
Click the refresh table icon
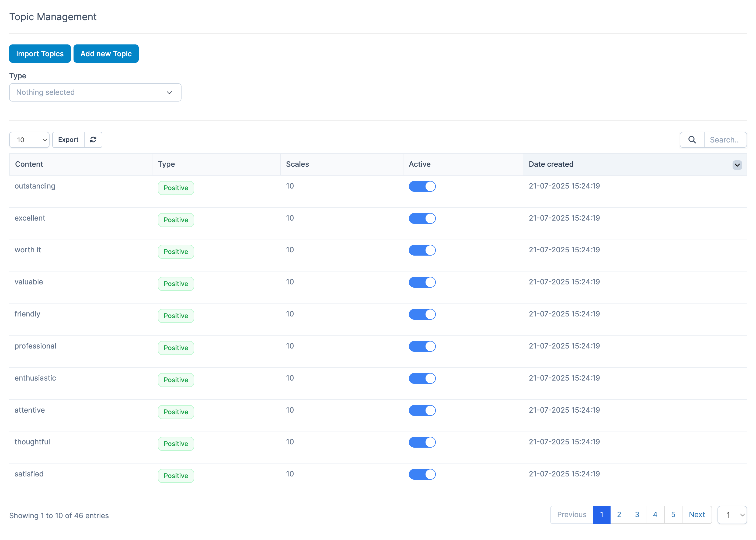[93, 140]
